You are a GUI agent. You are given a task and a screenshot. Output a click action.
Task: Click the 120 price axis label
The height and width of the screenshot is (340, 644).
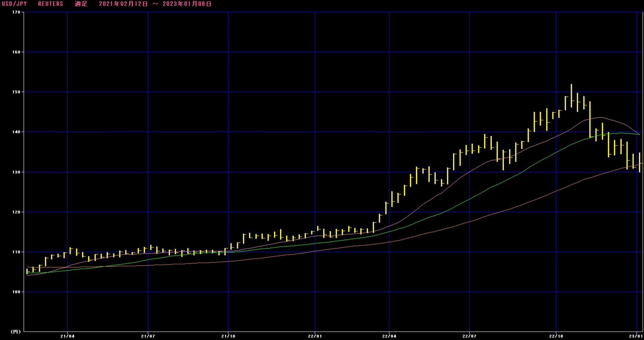(16, 212)
